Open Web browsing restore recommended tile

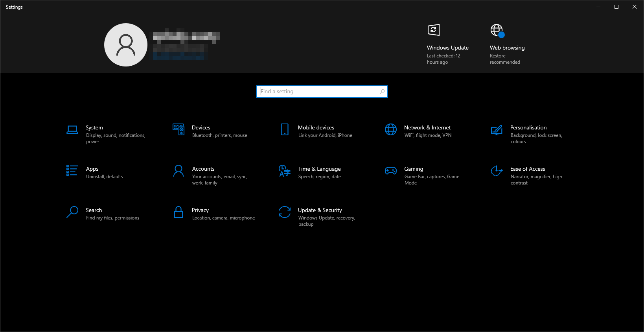click(507, 44)
